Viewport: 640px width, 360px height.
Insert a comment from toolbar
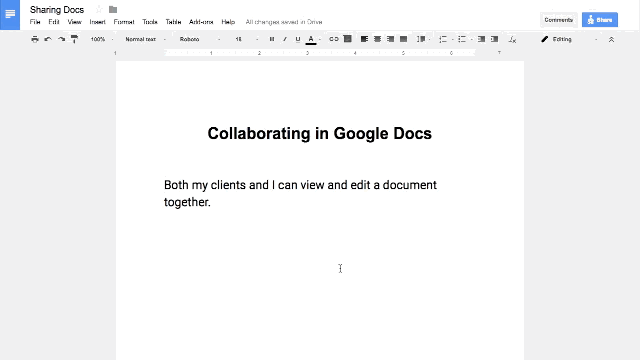click(347, 39)
